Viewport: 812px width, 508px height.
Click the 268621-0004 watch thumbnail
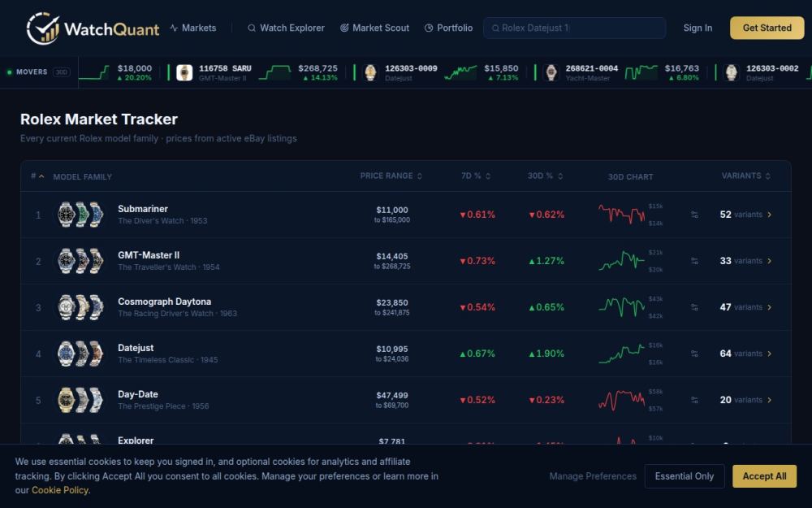click(551, 72)
